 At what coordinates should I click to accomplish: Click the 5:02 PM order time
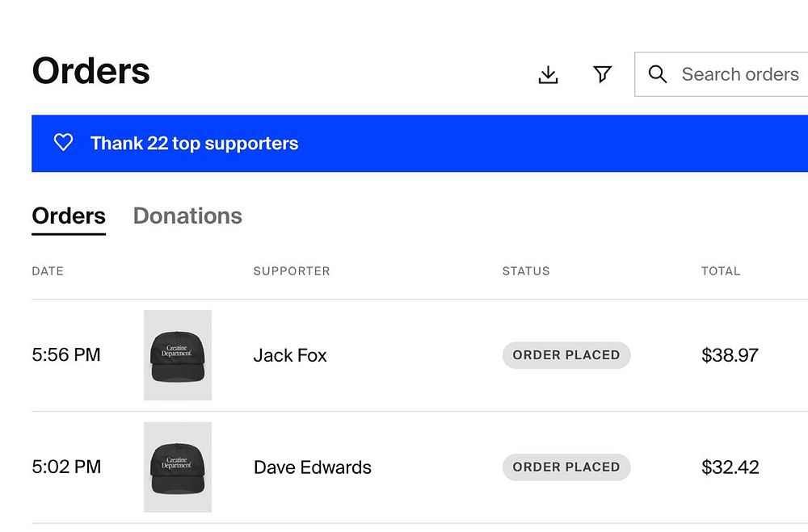[66, 467]
